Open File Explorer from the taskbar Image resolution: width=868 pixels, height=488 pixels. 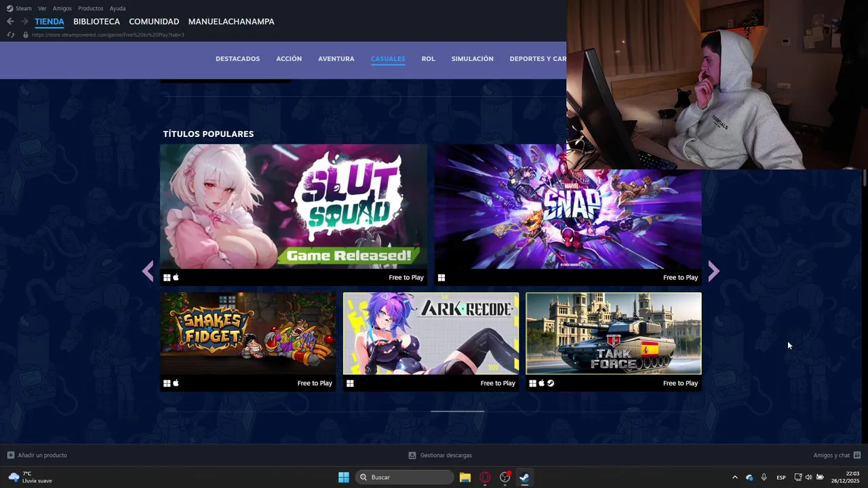[465, 477]
